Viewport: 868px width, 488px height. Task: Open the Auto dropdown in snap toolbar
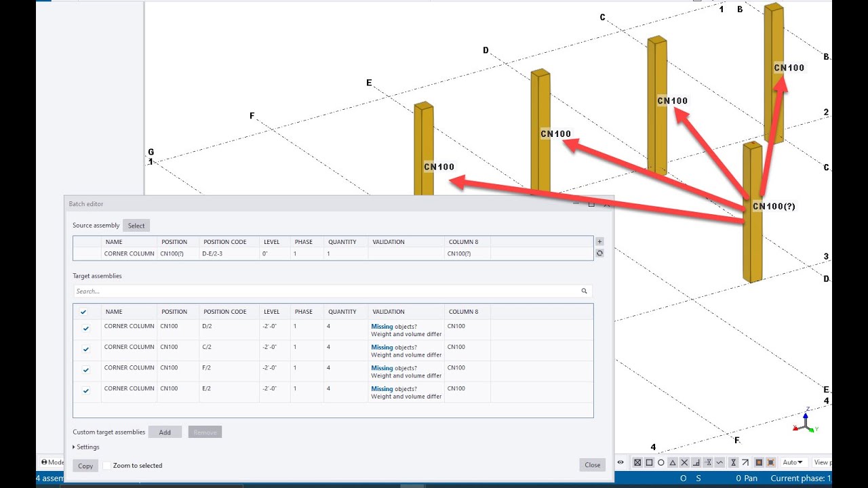[793, 462]
